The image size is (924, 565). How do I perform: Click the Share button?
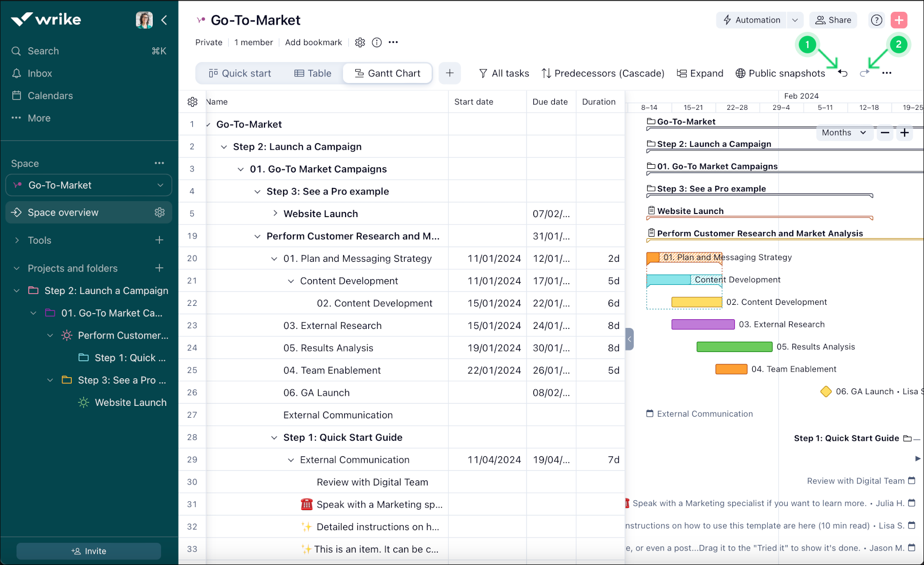(x=833, y=20)
